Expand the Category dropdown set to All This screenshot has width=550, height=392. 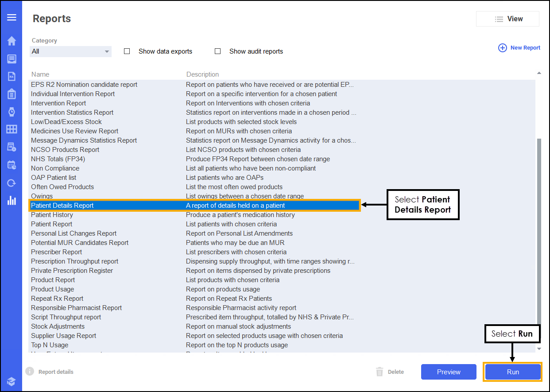[70, 51]
